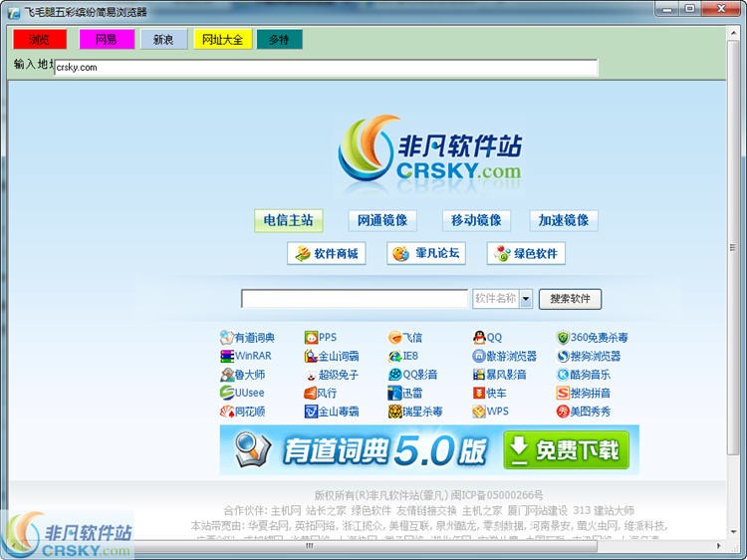The image size is (747, 560).
Task: Select the 电信主站 mirror tab
Action: (x=288, y=220)
